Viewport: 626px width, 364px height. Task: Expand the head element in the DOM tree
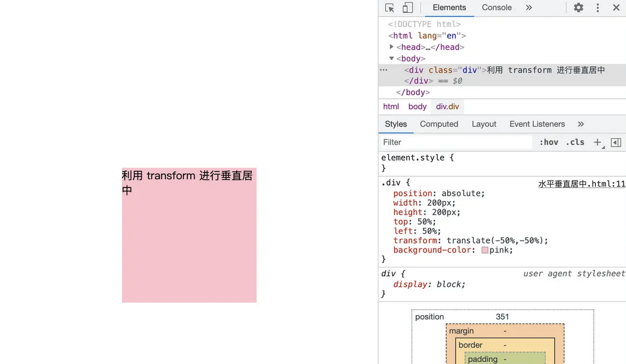point(392,47)
